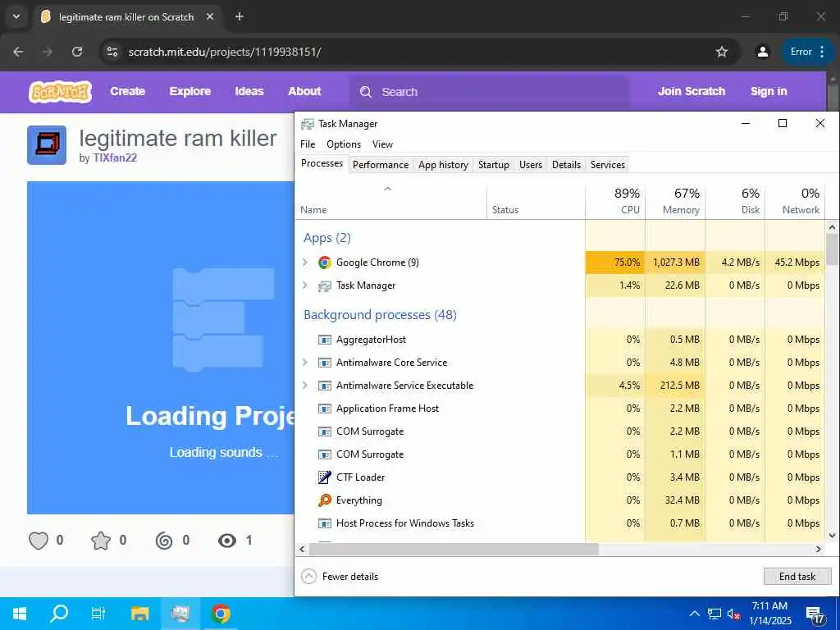840x630 pixels.
Task: Open taskbar search
Action: pos(59,614)
